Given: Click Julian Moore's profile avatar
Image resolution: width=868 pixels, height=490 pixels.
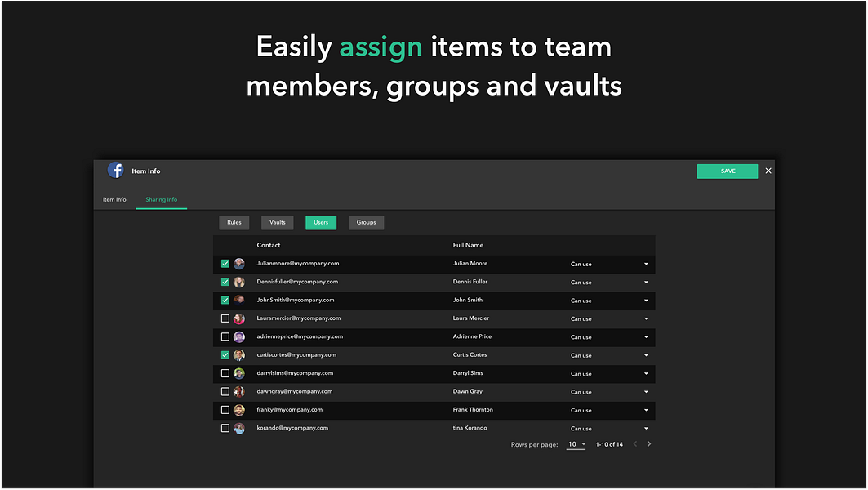Looking at the screenshot, I should (x=239, y=263).
